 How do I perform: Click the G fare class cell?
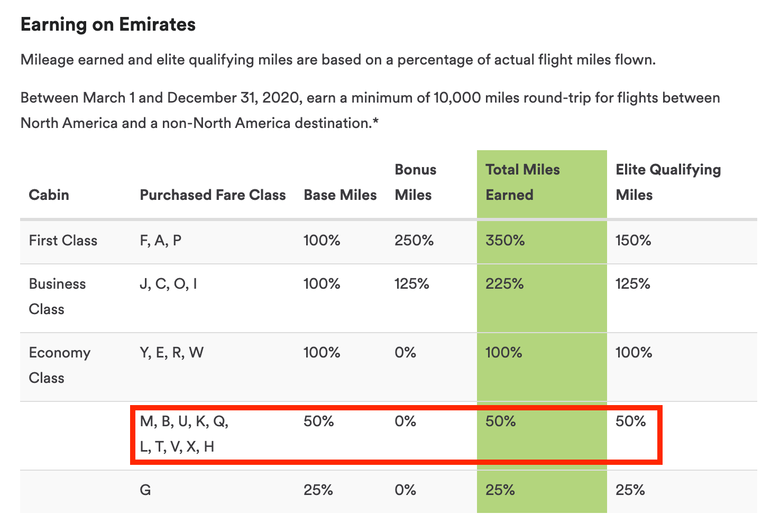145,490
